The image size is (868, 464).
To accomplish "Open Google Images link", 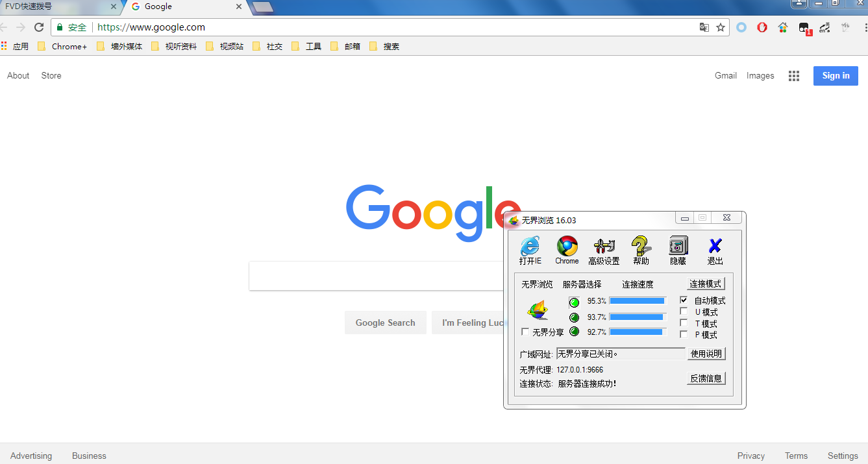I will [760, 75].
